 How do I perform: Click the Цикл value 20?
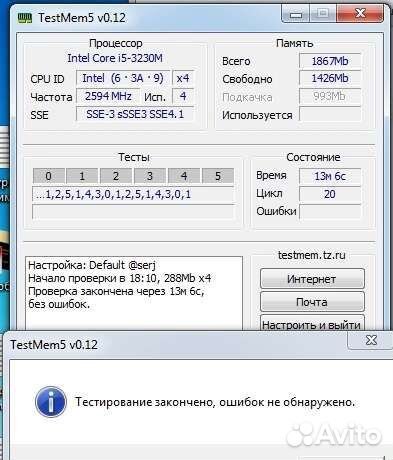coord(330,194)
